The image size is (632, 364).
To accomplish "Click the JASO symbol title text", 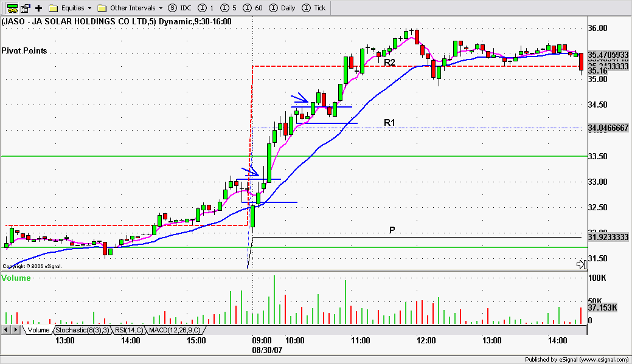I will 116,22.
